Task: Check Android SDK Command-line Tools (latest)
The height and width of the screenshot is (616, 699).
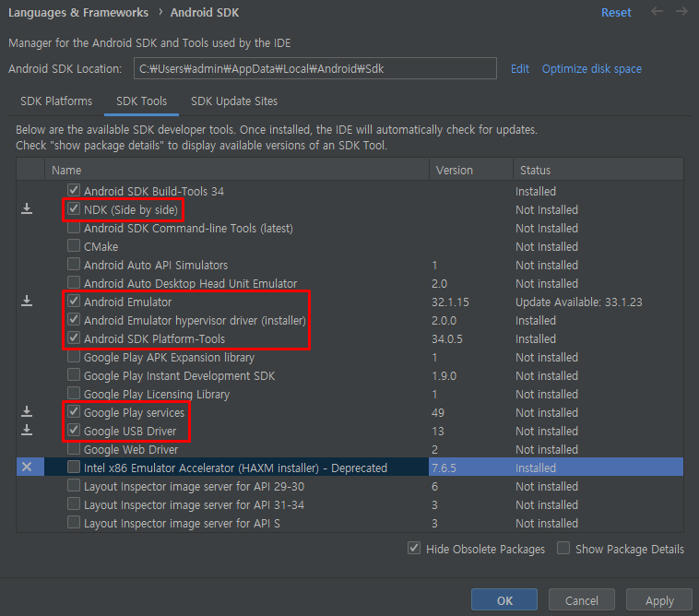Action: [74, 228]
